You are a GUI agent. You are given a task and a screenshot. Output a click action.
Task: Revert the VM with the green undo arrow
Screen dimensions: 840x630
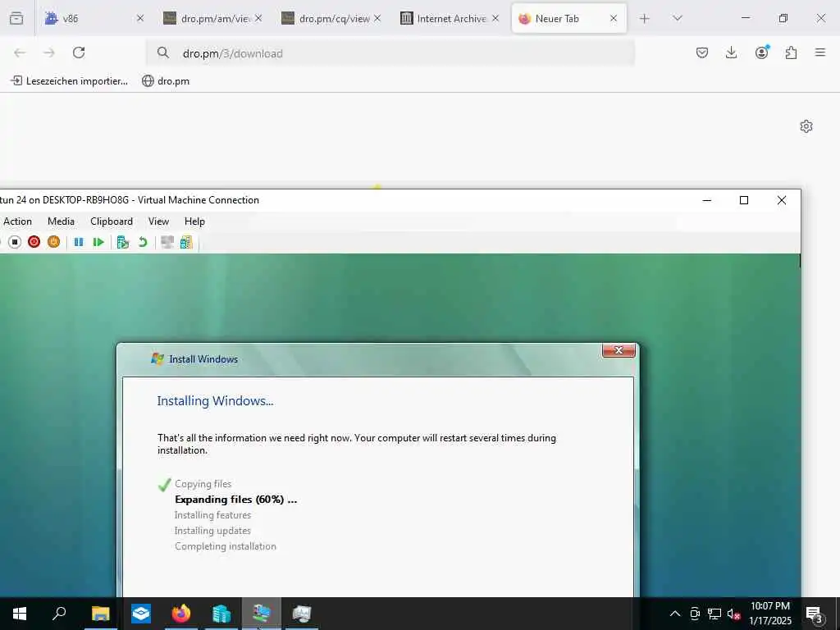[143, 242]
